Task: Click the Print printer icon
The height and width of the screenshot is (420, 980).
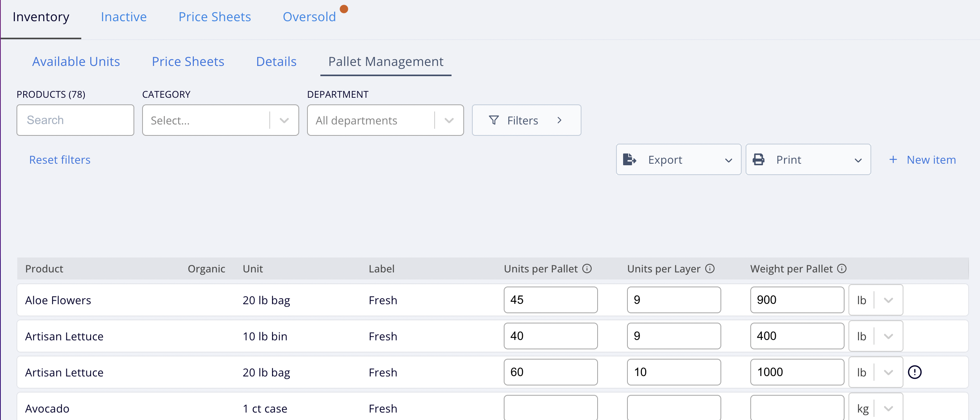Action: click(x=759, y=159)
